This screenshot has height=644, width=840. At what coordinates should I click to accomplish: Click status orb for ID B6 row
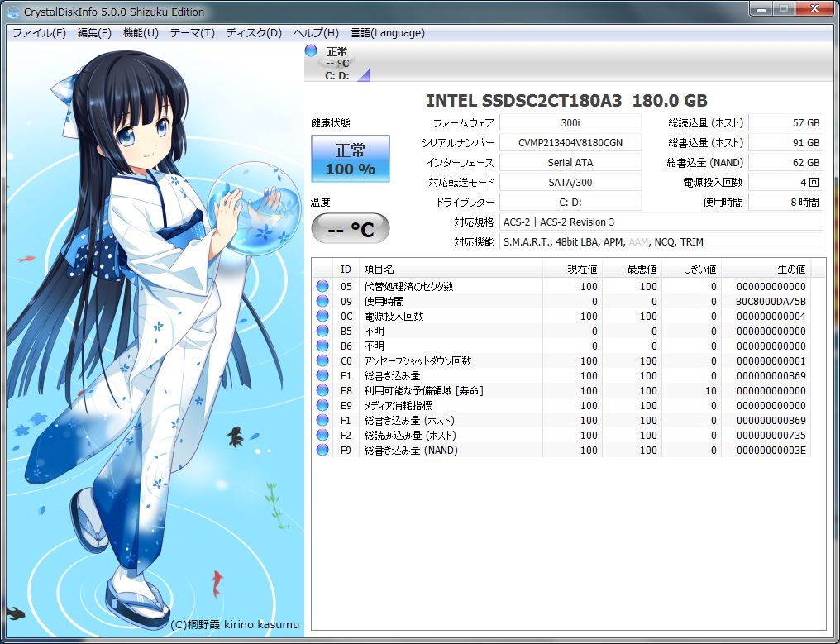(x=322, y=346)
